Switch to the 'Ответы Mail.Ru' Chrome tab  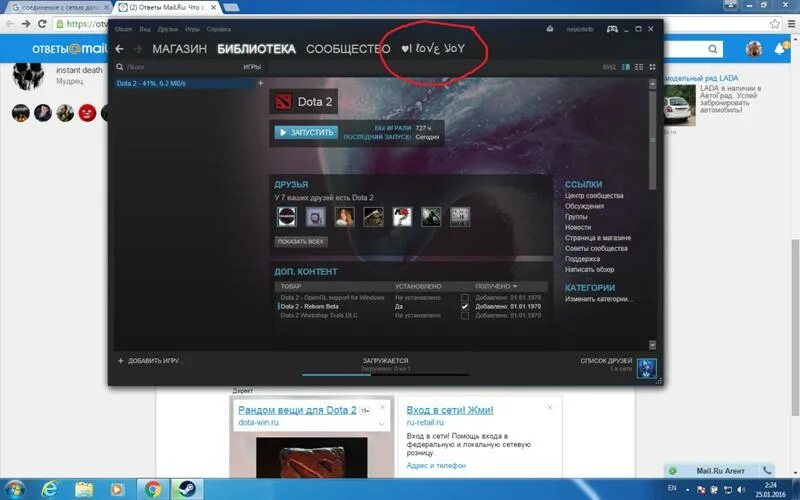166,8
